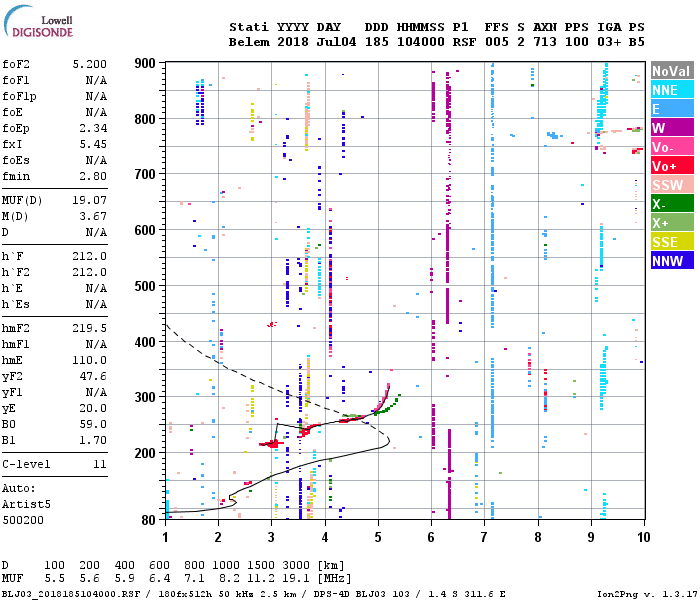Viewport: 700px width, 600px height.
Task: Select the yE value 20.0
Action: tap(93, 408)
